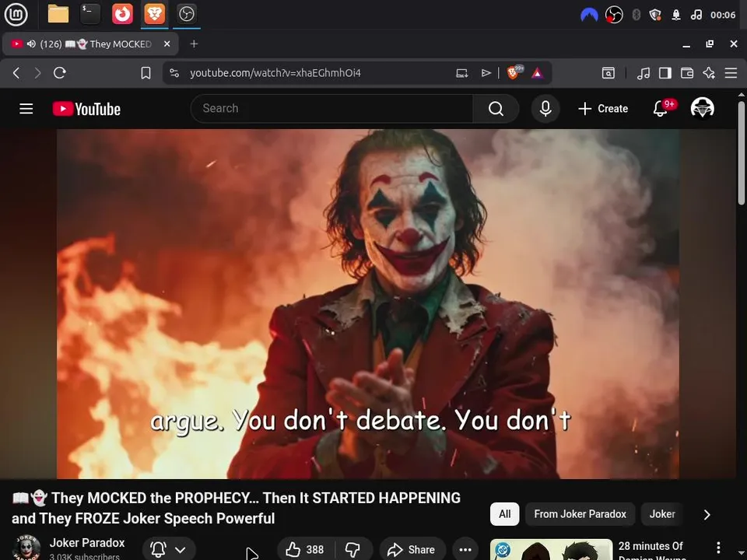Viewport: 747px width, 560px height.
Task: Open the OBS Studio taskbar icon
Action: [186, 14]
